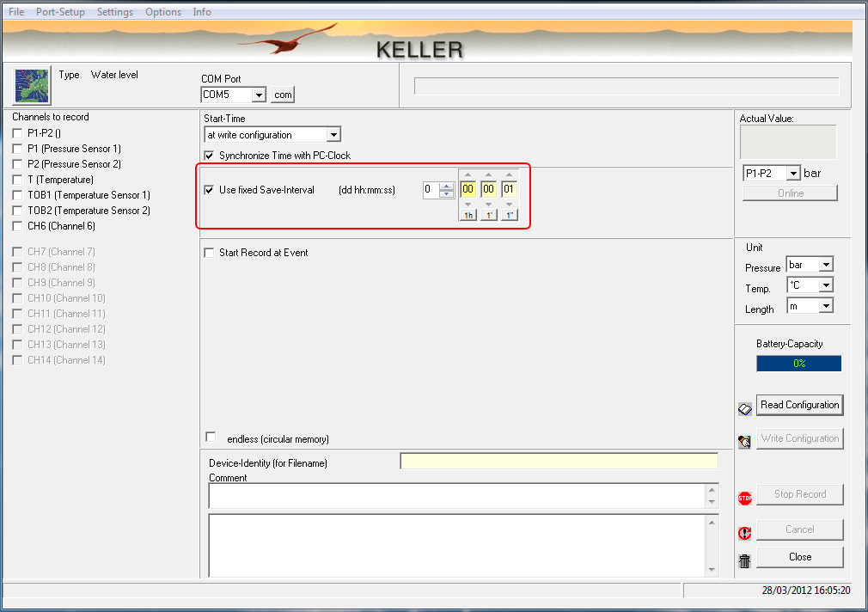Click the Read Configuration button
Screen dimensions: 868x612
pos(799,405)
